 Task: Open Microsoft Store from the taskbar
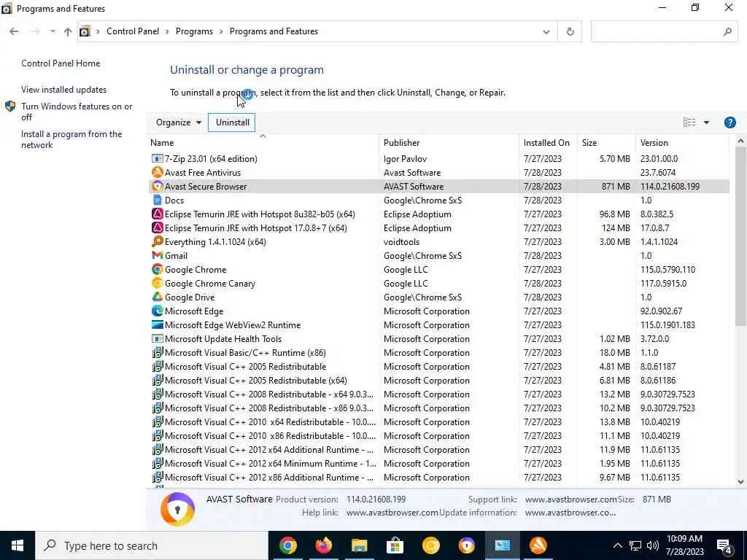pyautogui.click(x=395, y=545)
